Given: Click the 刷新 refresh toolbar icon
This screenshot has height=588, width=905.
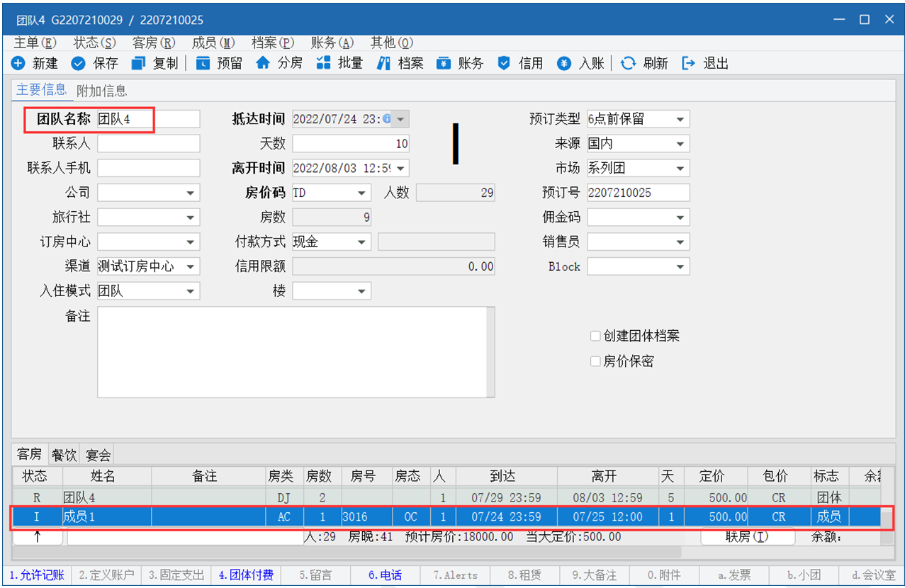Looking at the screenshot, I should tap(628, 63).
